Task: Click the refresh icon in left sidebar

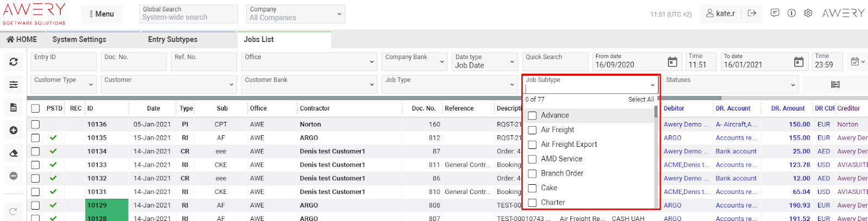Action: point(14,62)
